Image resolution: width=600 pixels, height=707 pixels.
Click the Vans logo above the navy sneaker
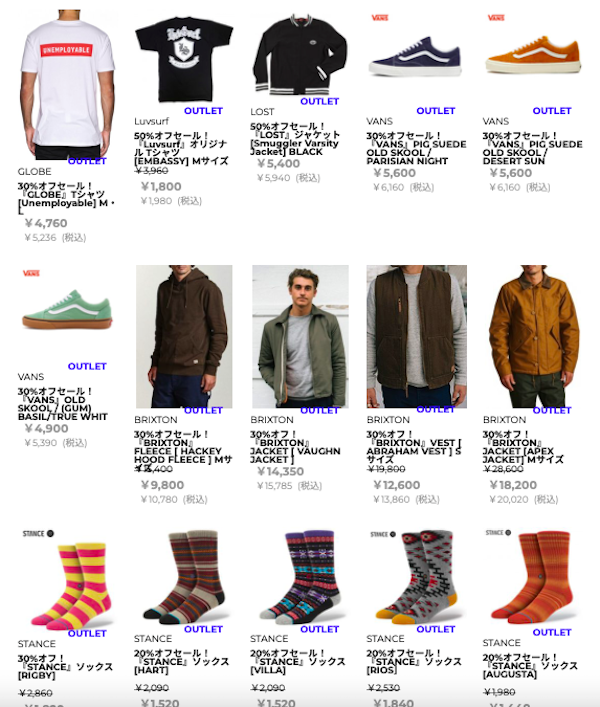[380, 18]
